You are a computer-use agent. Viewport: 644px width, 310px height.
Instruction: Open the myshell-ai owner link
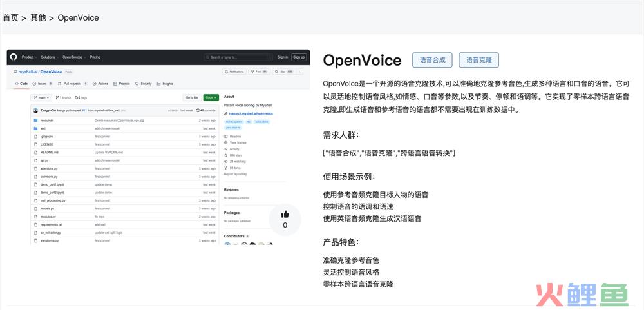click(x=28, y=72)
